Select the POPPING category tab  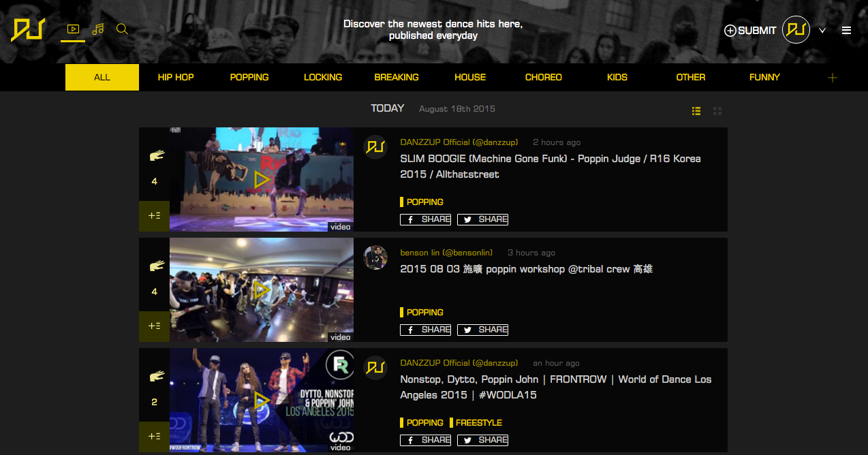pos(249,77)
